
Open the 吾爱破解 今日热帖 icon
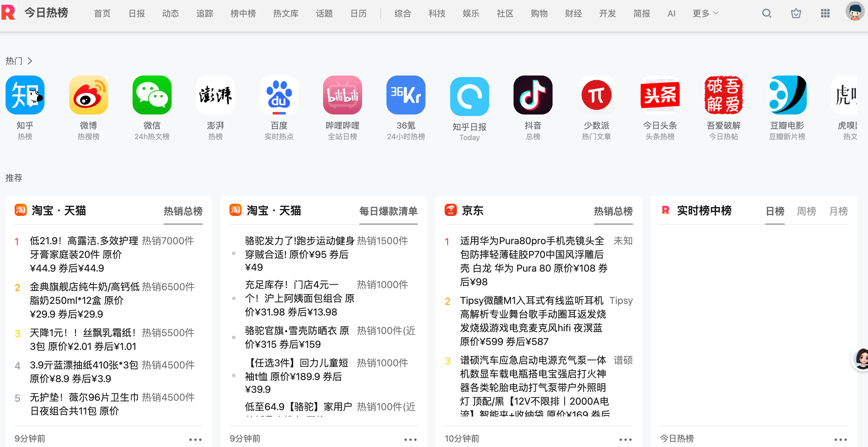(x=724, y=95)
